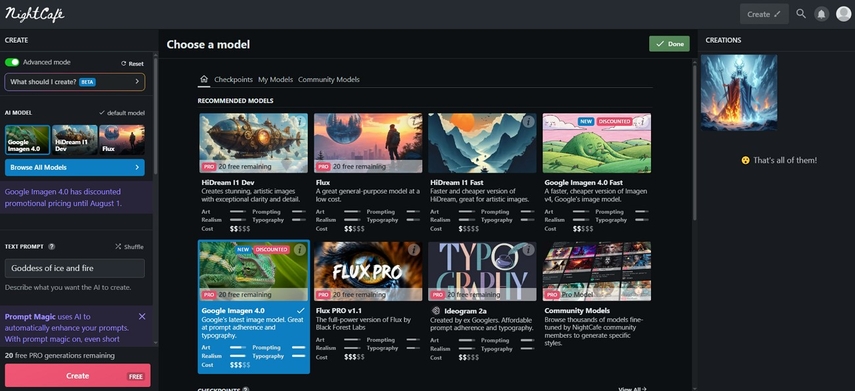Click the model list vertical scrollbar
Viewport: 855px width, 391px height.
point(694,142)
